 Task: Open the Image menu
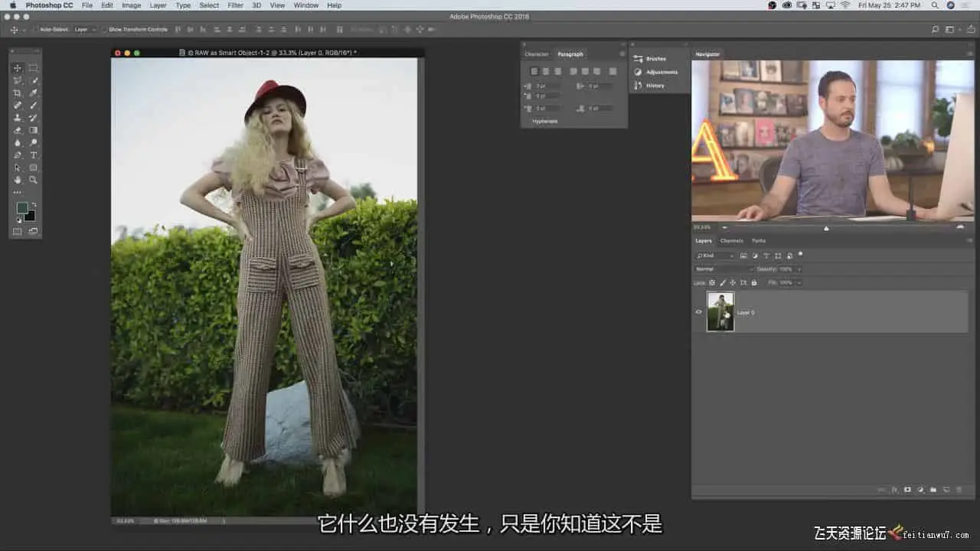pyautogui.click(x=131, y=5)
